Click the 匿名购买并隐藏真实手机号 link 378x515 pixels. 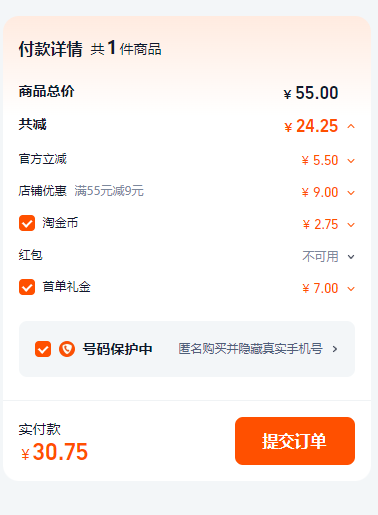[x=251, y=349]
